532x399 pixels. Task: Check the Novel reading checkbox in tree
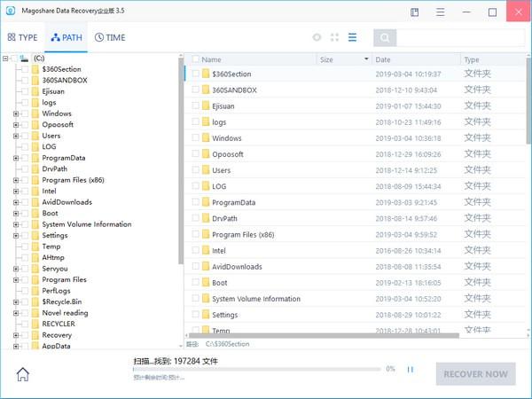click(25, 313)
